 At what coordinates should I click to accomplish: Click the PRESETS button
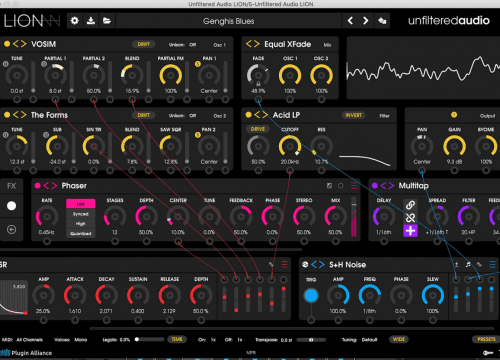point(486,339)
